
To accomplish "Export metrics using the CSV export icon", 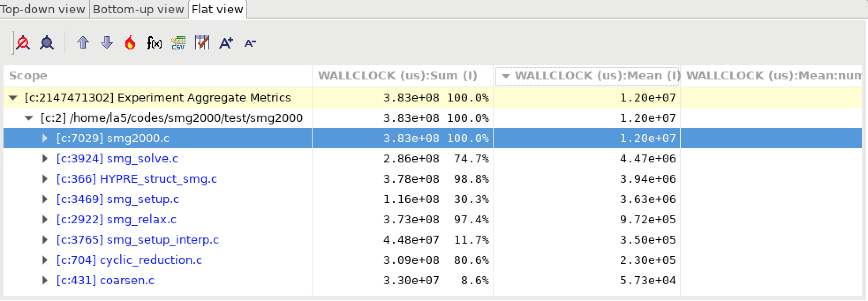I will click(x=178, y=43).
